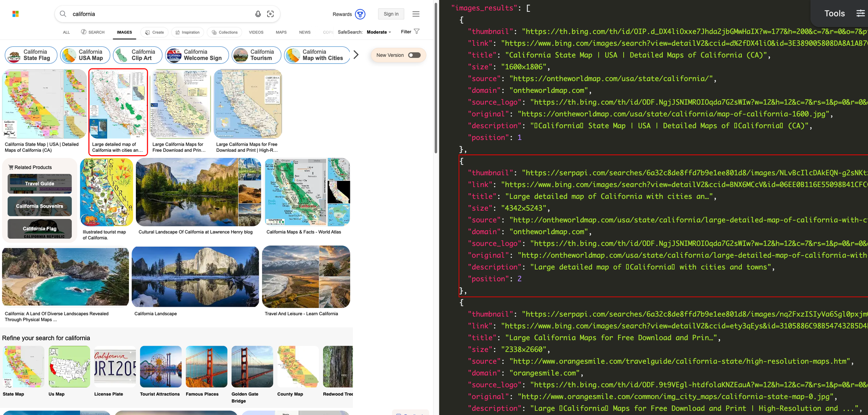This screenshot has height=415, width=868.
Task: Click the Filter funnel icon
Action: tap(417, 31)
